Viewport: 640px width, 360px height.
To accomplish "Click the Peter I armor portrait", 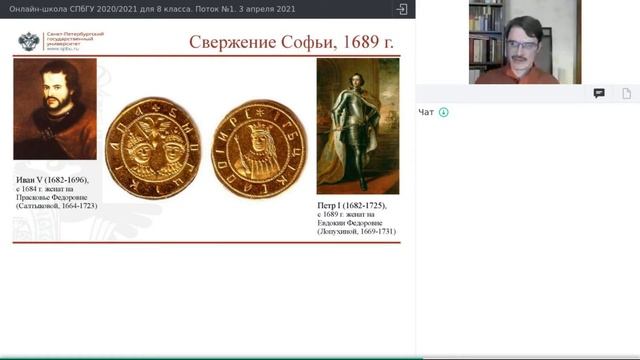I will point(358,126).
